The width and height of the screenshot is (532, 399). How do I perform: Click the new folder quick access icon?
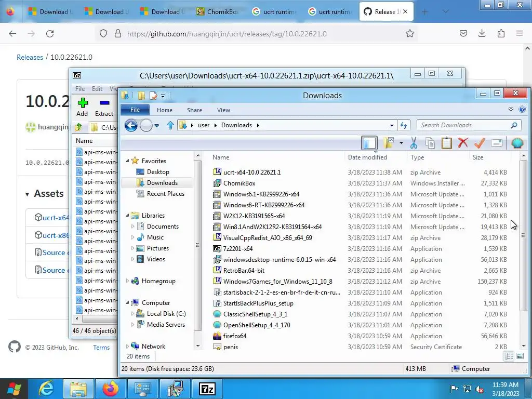tap(141, 96)
